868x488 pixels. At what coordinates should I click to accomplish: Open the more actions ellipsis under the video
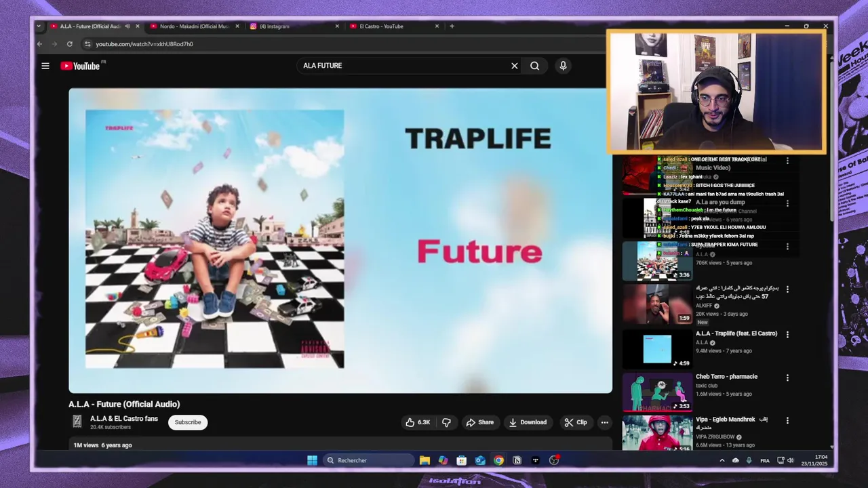[x=604, y=422]
